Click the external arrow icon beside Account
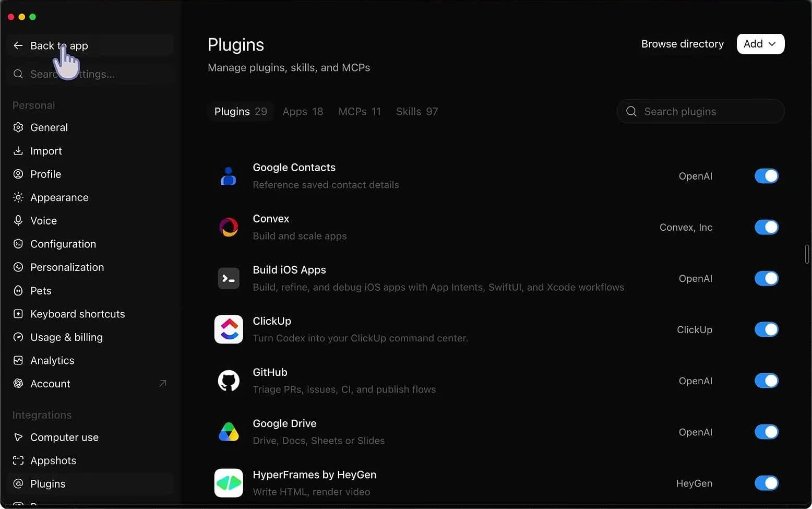This screenshot has height=509, width=812. [162, 383]
